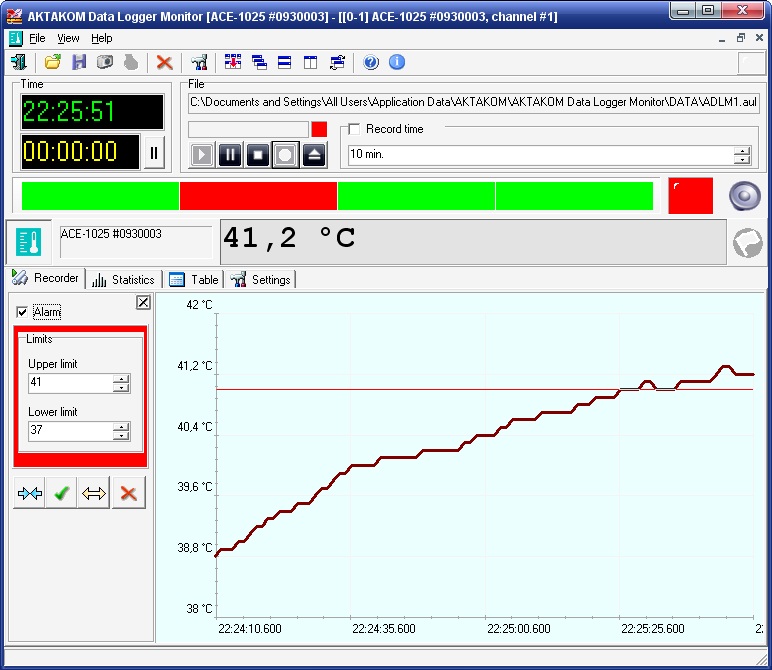Switch to the Table tab
The height and width of the screenshot is (670, 772).
coord(194,280)
